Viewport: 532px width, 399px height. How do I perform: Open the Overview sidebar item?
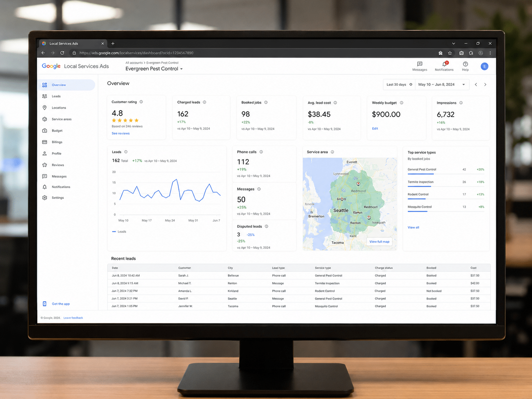click(66, 85)
